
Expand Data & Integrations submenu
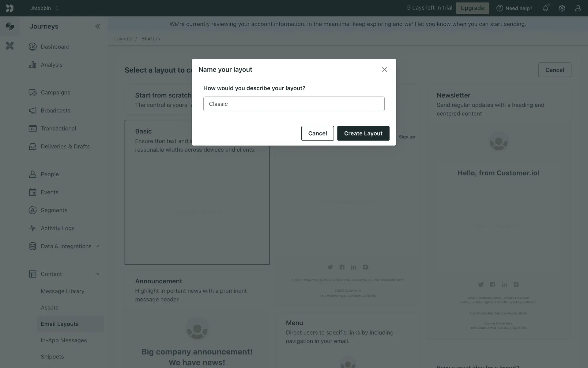(97, 246)
